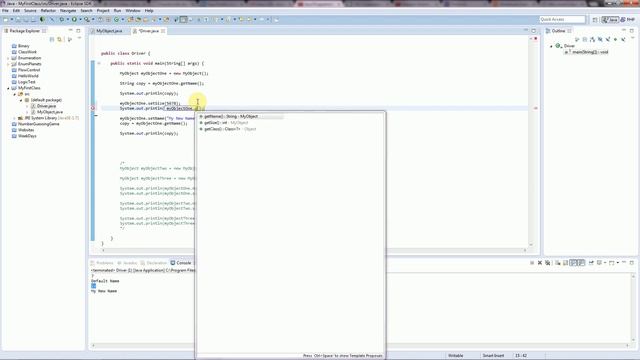Collapse the main method fold marker

(x=99, y=63)
